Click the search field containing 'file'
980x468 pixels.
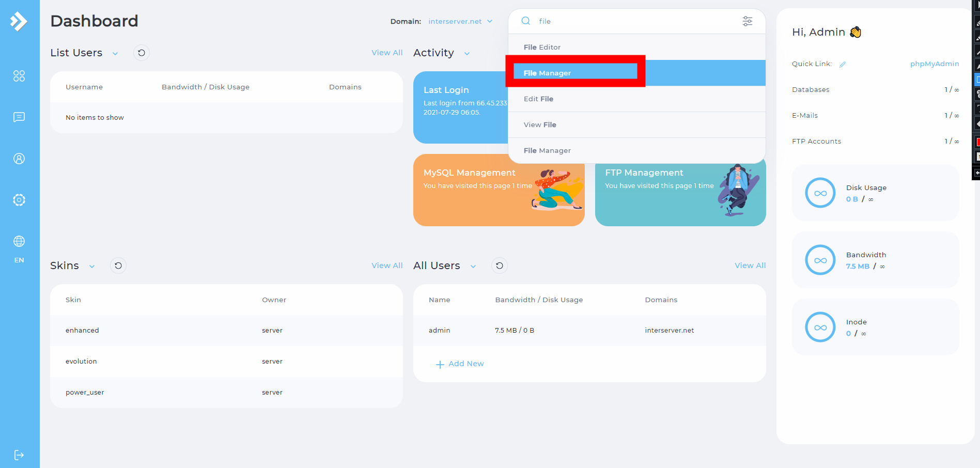coord(636,21)
